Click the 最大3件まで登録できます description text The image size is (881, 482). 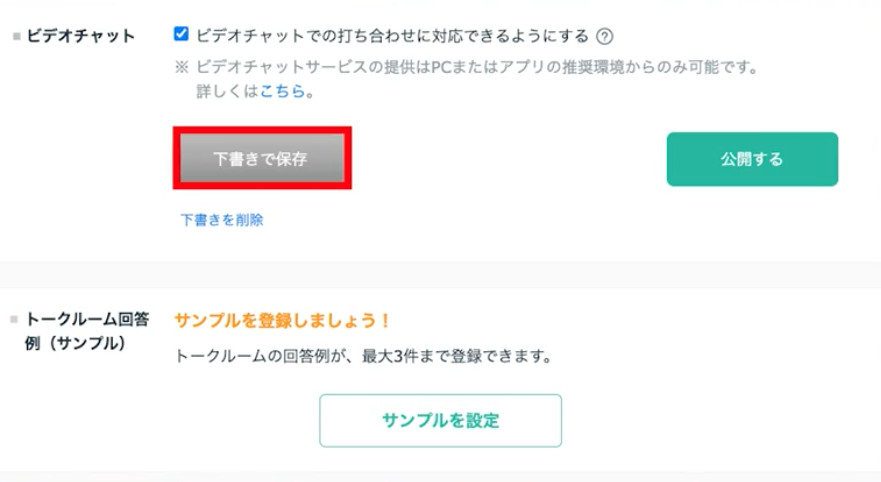tap(460, 356)
